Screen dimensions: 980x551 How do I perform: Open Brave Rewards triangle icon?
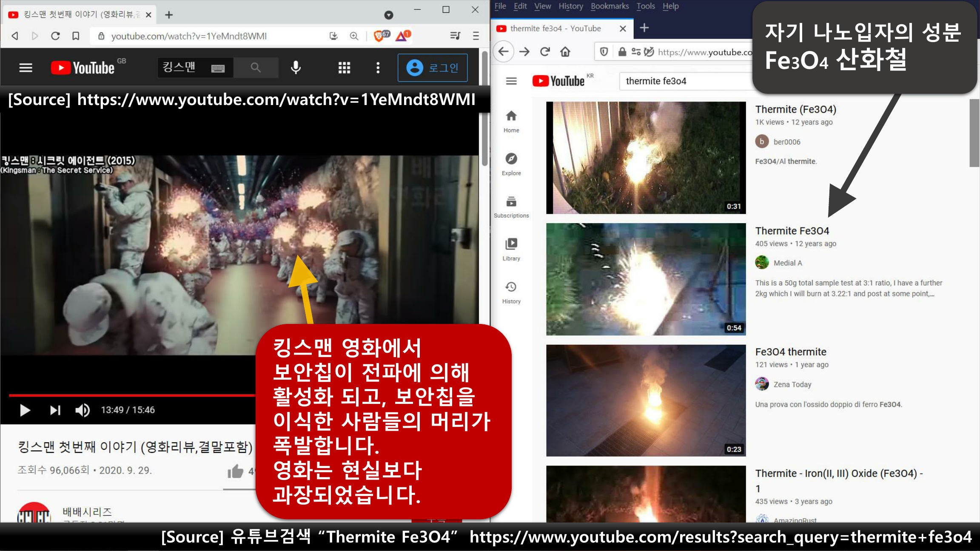click(403, 36)
